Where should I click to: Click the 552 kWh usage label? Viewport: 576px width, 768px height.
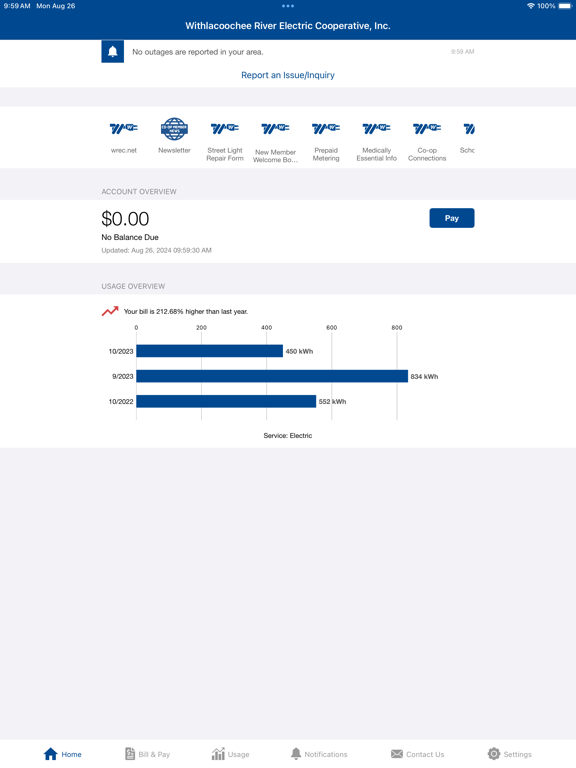click(x=333, y=402)
